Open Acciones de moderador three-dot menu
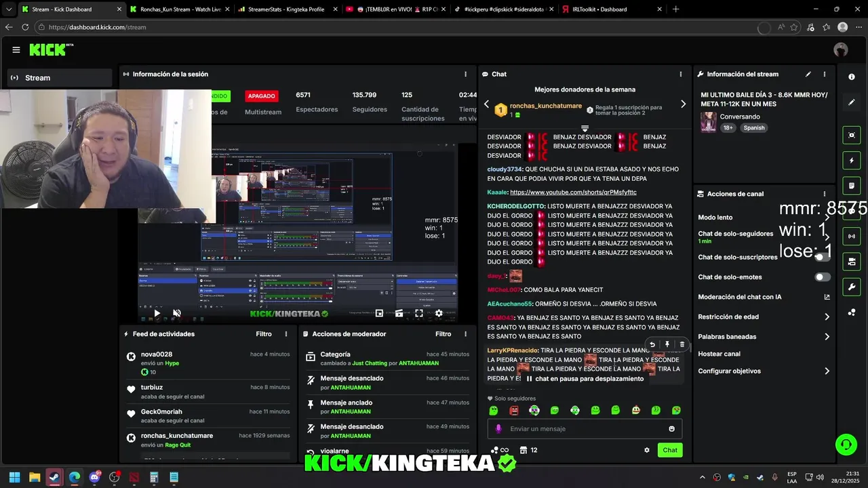 click(x=465, y=334)
